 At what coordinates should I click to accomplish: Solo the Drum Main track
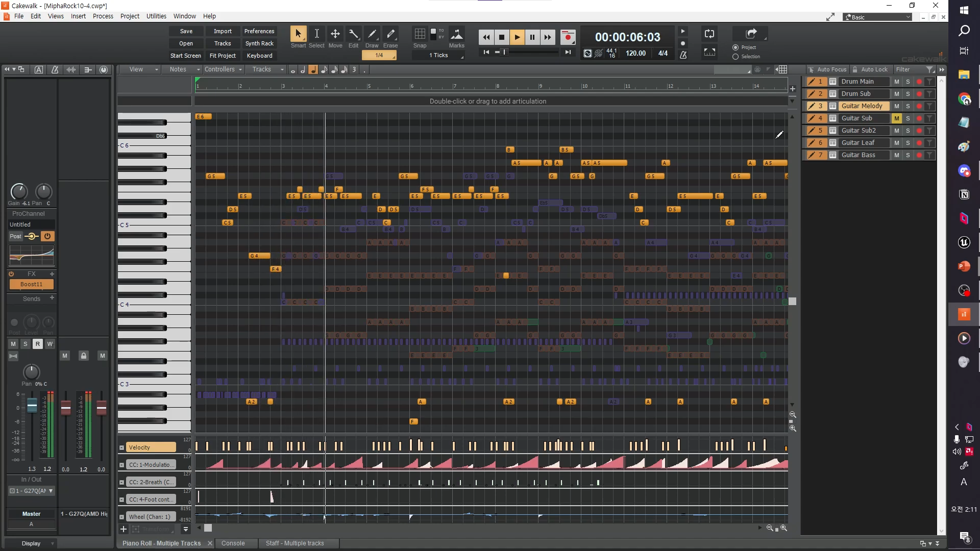click(x=908, y=82)
